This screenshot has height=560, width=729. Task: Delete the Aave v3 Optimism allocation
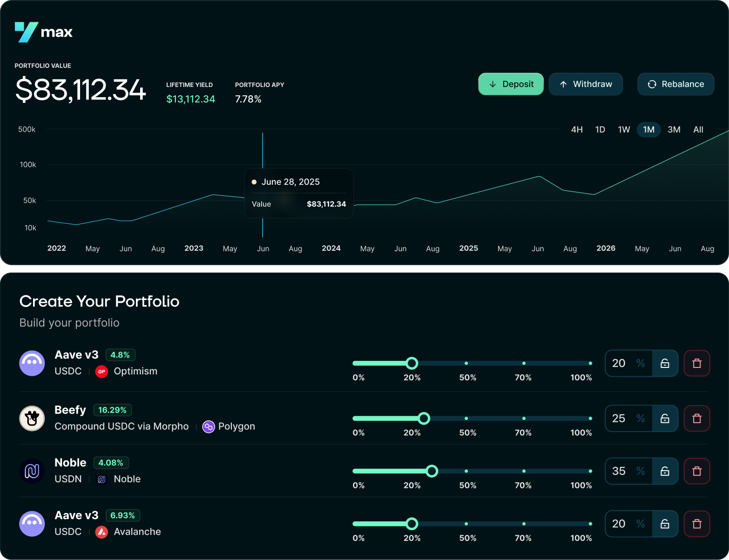tap(696, 363)
